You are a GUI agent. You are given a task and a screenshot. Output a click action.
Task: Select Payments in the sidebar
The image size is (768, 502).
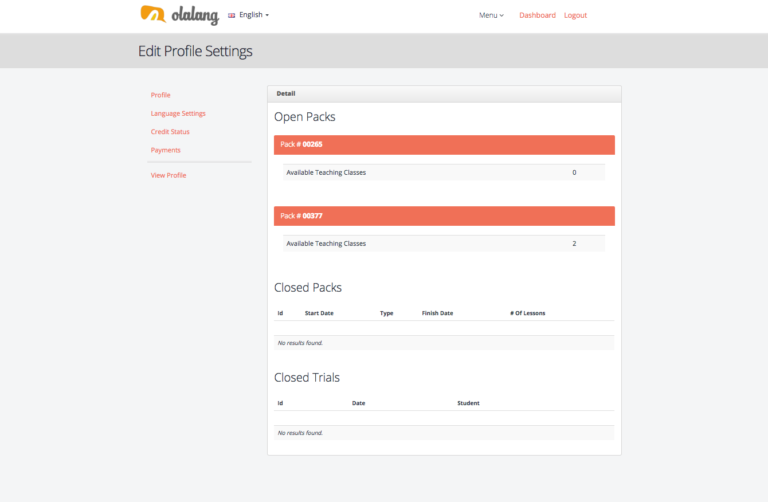pyautogui.click(x=166, y=150)
